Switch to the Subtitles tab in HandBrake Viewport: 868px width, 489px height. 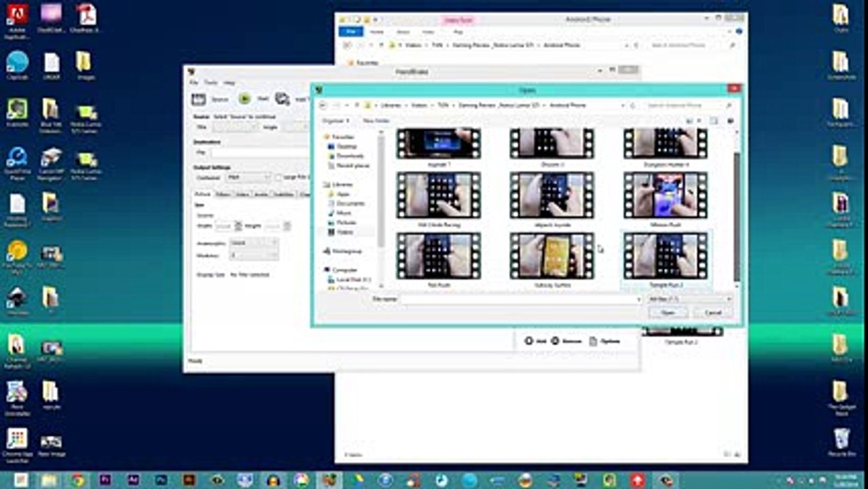click(x=283, y=194)
